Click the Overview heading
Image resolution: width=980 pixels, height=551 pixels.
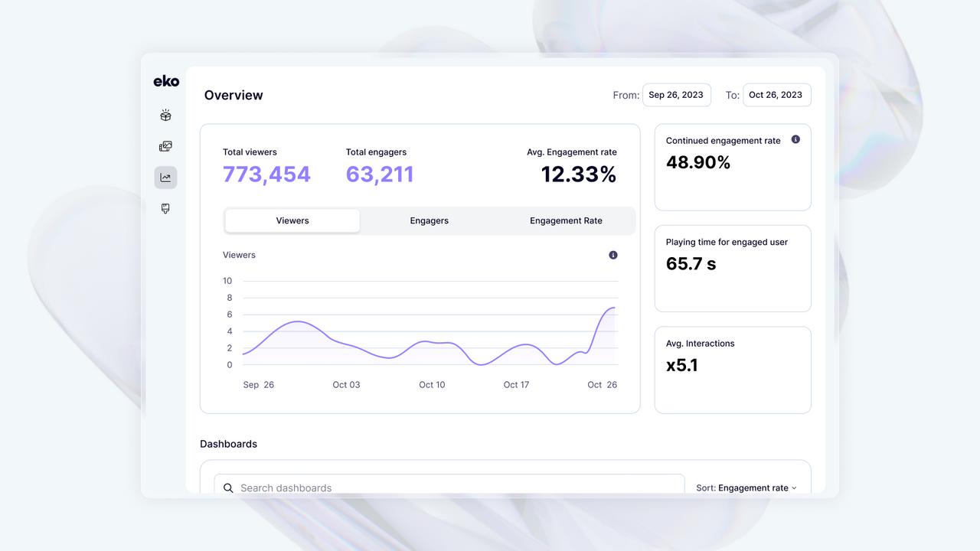tap(234, 95)
